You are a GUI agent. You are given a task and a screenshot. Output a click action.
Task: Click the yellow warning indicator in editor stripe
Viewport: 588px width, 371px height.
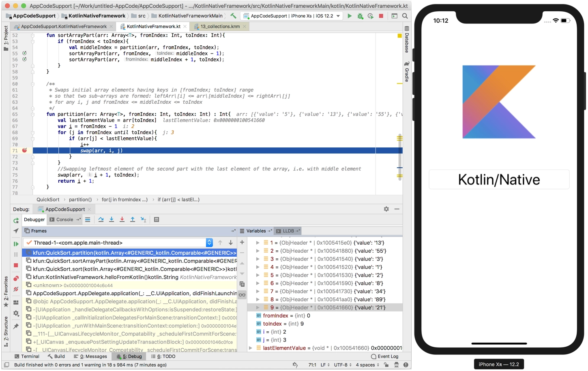pos(399,36)
